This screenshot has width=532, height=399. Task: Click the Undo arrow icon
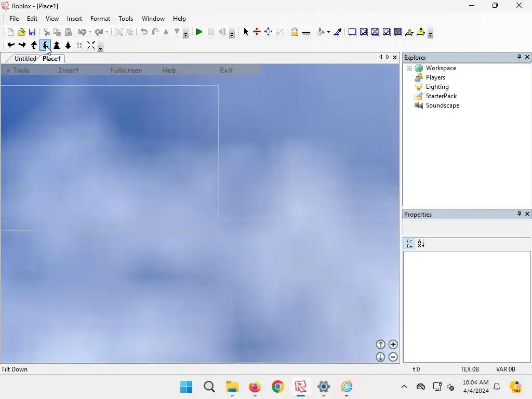click(82, 32)
